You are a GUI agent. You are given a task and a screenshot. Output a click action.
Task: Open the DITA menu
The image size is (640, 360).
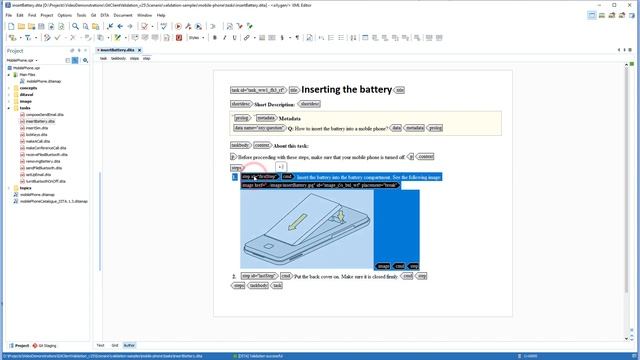pos(105,15)
